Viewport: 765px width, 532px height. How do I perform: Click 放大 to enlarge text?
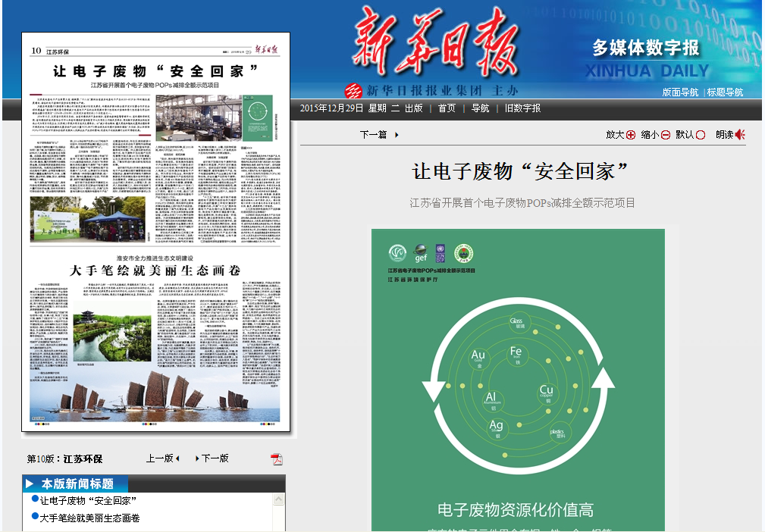pyautogui.click(x=615, y=135)
